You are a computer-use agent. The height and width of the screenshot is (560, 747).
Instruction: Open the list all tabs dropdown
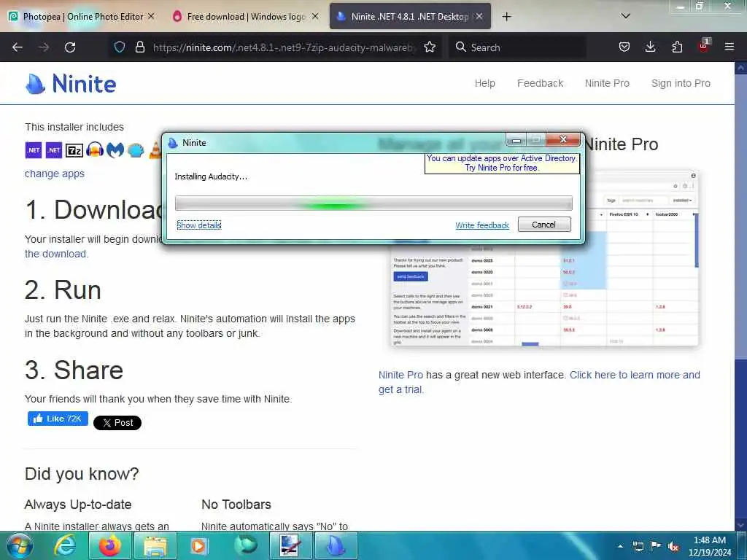(626, 16)
